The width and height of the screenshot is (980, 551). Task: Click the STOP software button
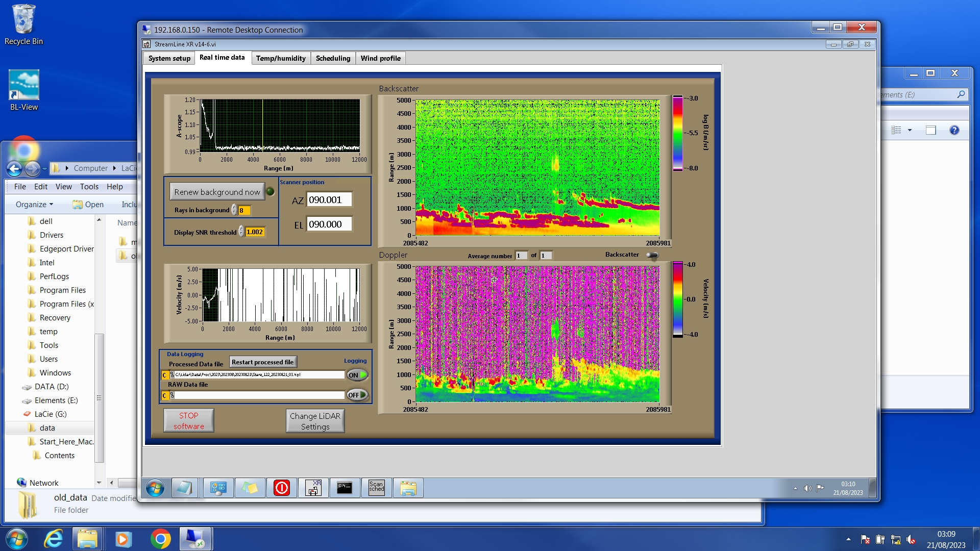pos(188,421)
